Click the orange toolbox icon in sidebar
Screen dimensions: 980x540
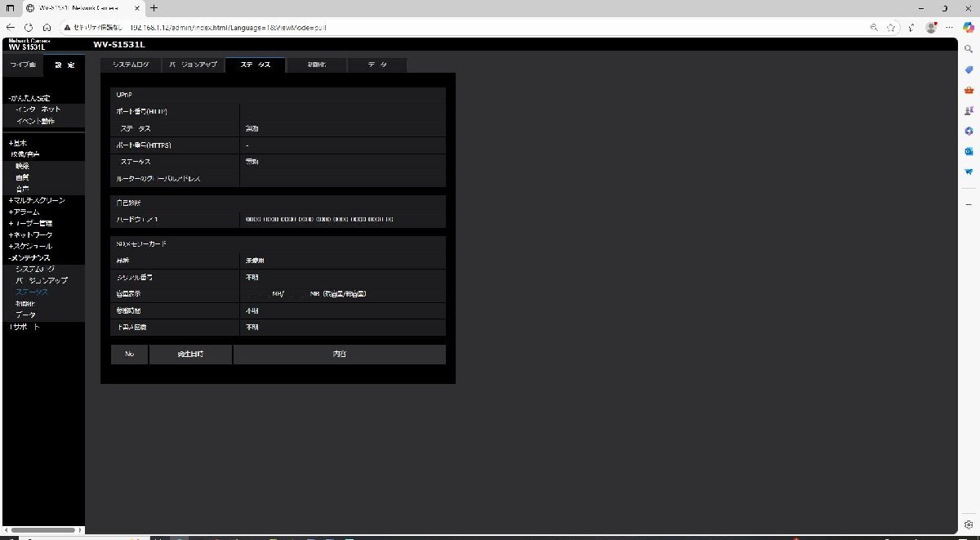tap(969, 90)
